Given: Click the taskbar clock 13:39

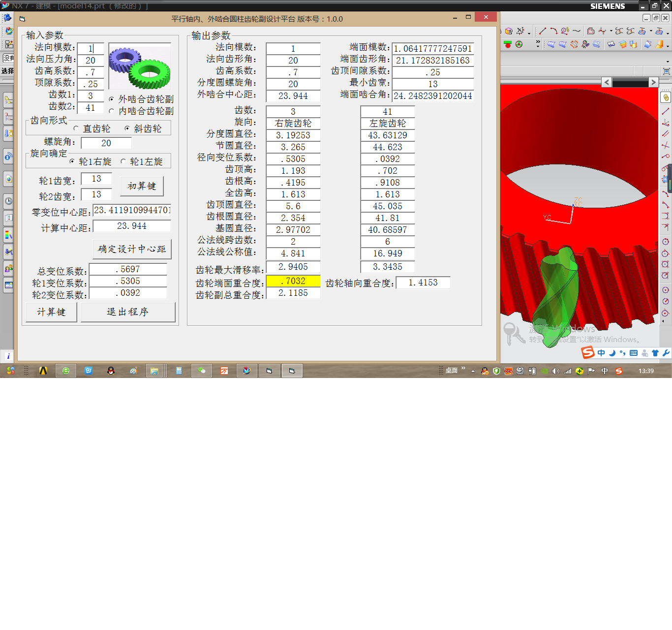Looking at the screenshot, I should click(646, 371).
